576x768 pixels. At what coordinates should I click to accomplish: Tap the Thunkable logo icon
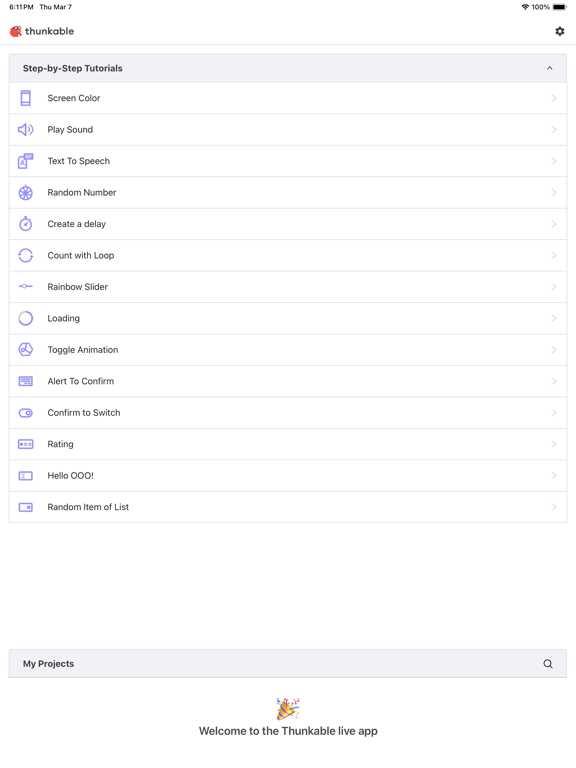pos(16,31)
